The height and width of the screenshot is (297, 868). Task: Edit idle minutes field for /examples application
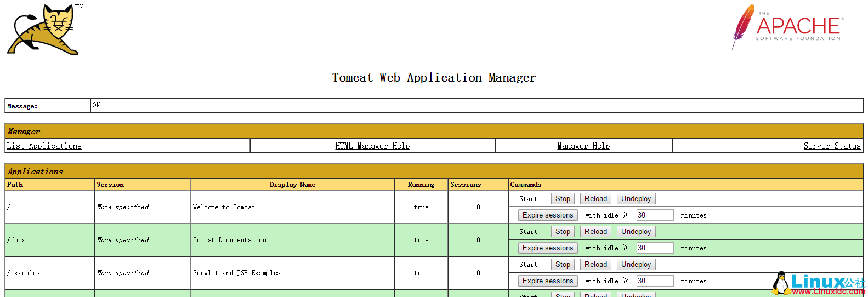[655, 281]
